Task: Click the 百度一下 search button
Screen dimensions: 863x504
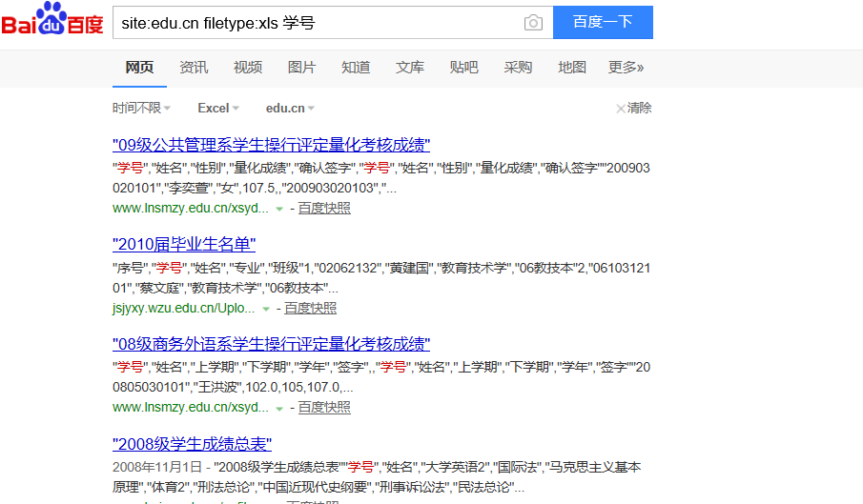Action: (603, 23)
